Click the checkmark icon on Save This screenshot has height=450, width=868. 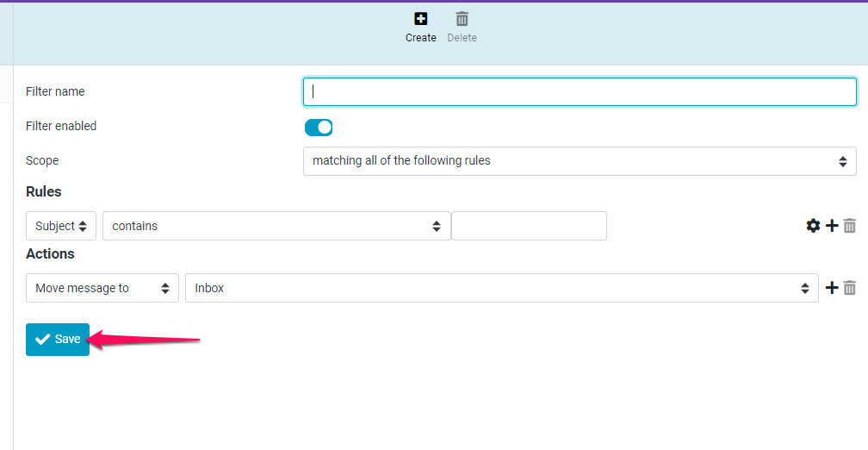coord(42,339)
